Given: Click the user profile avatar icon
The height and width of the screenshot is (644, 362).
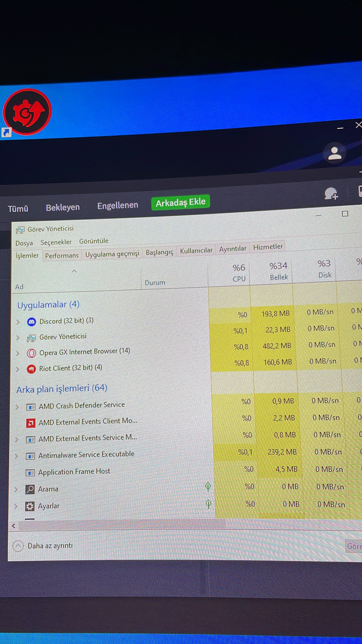Looking at the screenshot, I should pos(335,153).
